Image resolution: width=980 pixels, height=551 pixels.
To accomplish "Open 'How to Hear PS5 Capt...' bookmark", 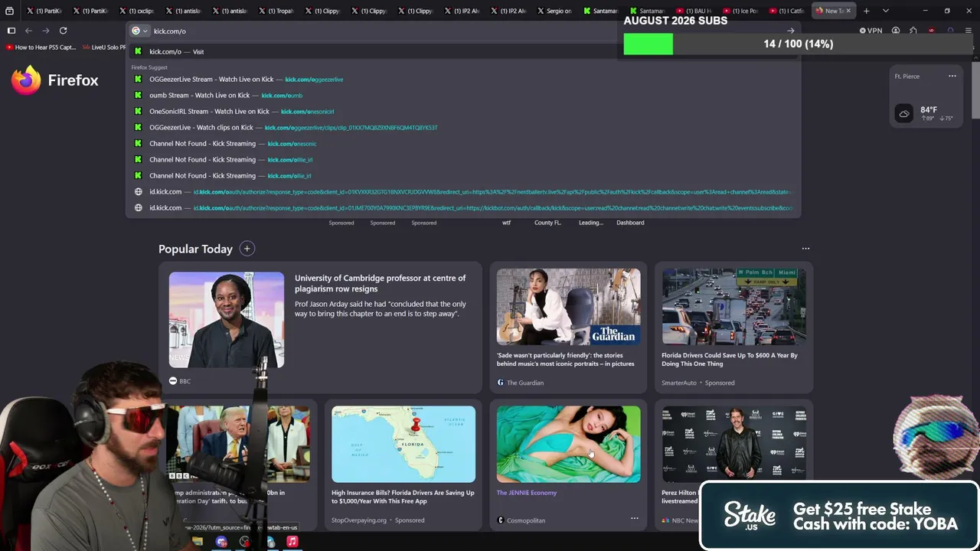I will 41,47.
